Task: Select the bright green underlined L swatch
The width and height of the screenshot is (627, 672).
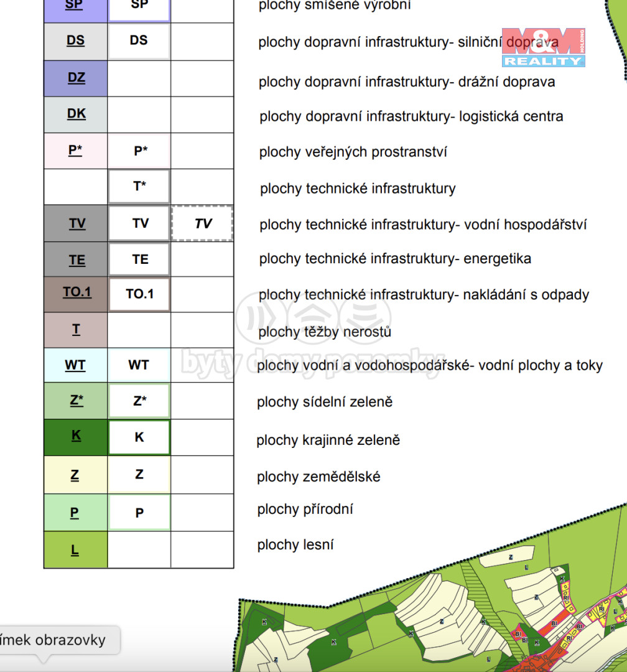Action: [x=75, y=550]
